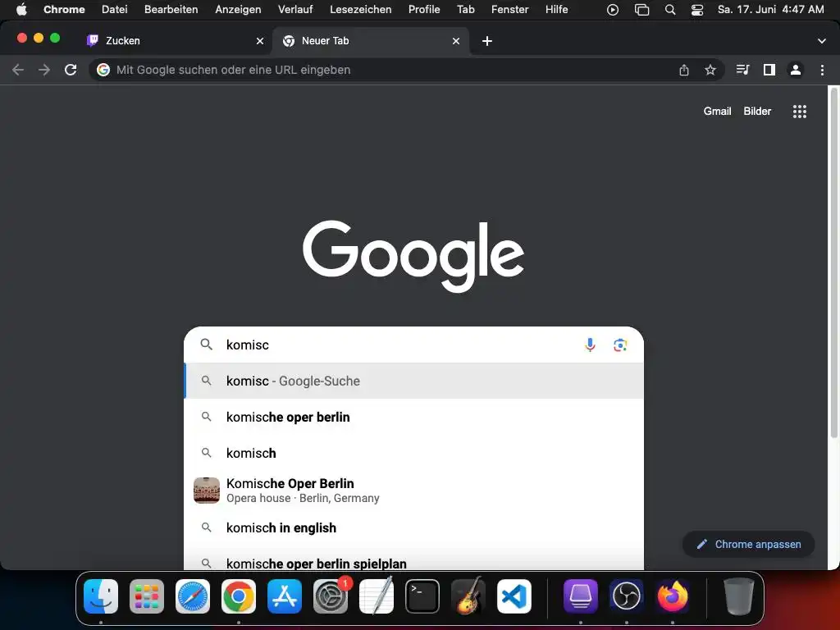Choose the Komische Oper Berlin opera house result
Image resolution: width=840 pixels, height=630 pixels.
pyautogui.click(x=413, y=491)
